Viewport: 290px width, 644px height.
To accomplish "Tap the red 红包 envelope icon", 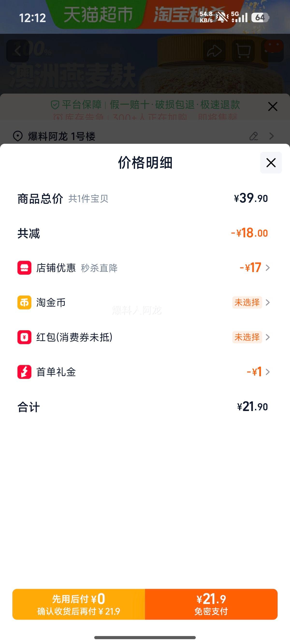I will pyautogui.click(x=24, y=337).
